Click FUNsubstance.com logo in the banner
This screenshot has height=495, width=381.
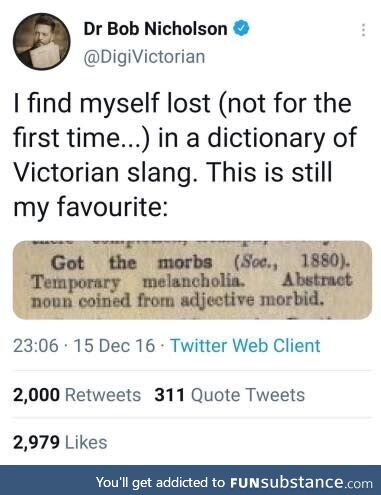coord(301,482)
